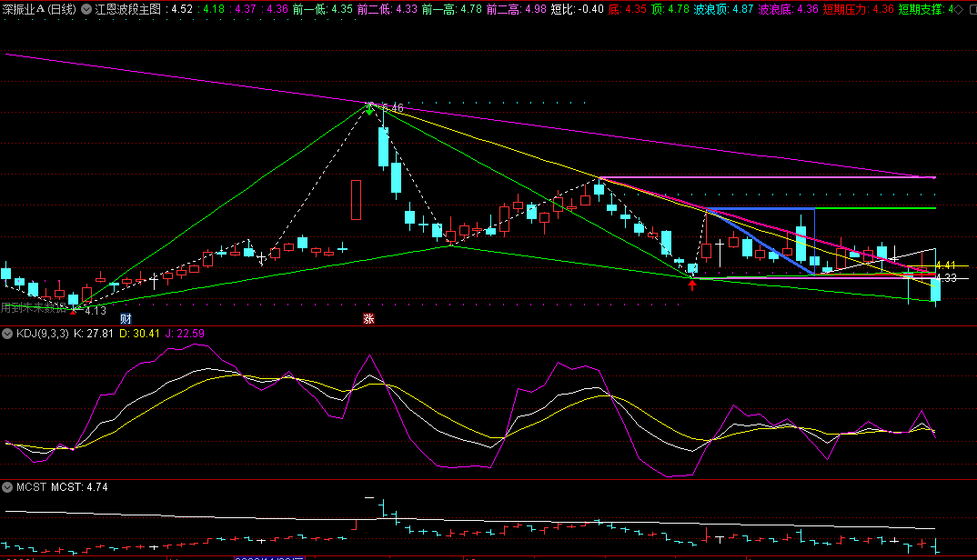Viewport: 977px width, 560px height.
Task: Select the big cyan candle under the 5.46 peak
Action: pos(383,146)
